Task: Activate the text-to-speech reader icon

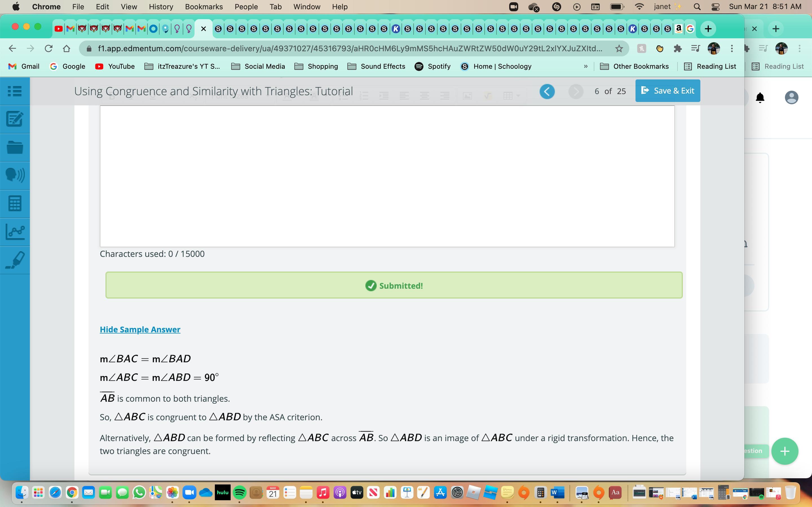Action: click(x=15, y=175)
